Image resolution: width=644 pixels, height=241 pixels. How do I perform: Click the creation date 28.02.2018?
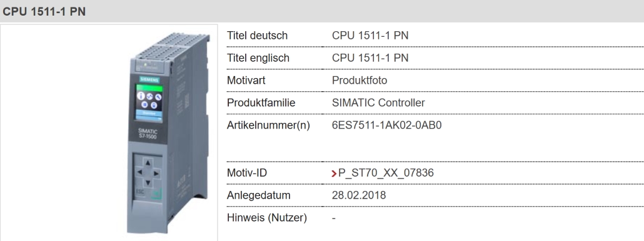[x=359, y=195]
